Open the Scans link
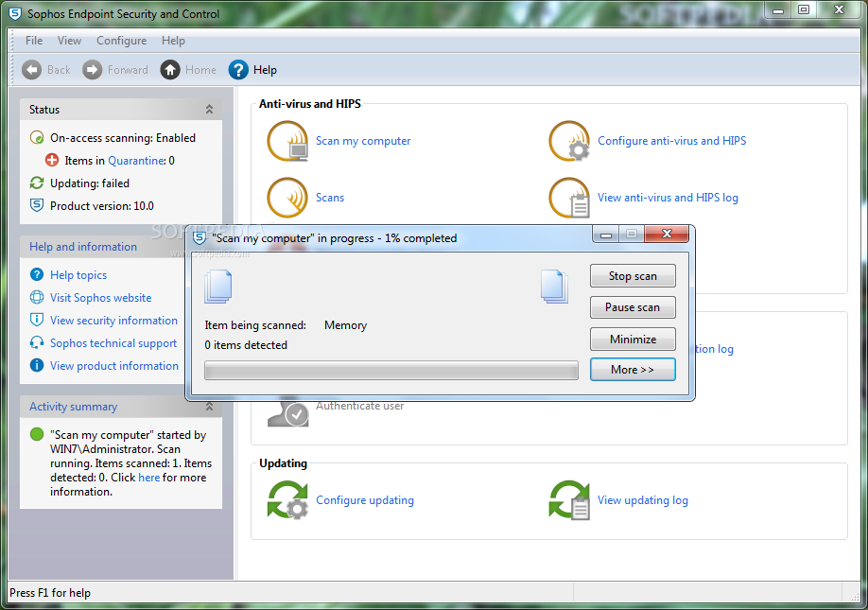The image size is (868, 610). pos(330,198)
